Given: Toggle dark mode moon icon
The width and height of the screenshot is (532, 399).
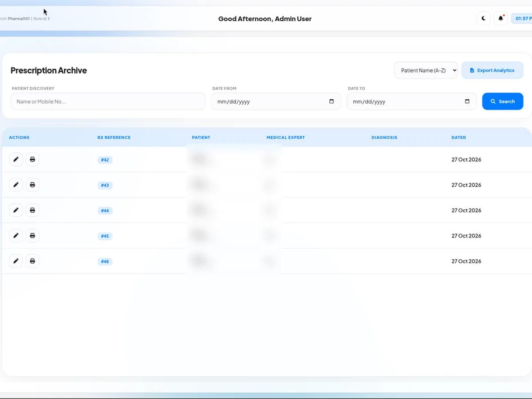Looking at the screenshot, I should pos(484,19).
